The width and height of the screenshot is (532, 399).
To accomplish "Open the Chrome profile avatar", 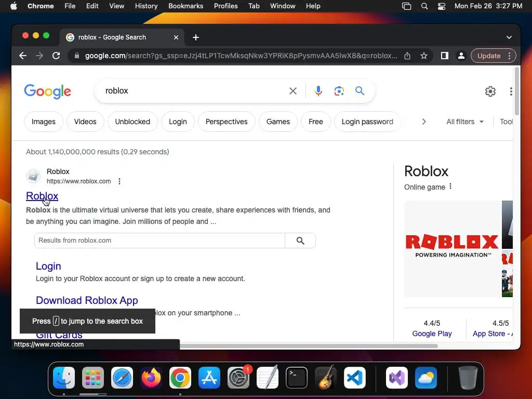I will click(x=461, y=56).
